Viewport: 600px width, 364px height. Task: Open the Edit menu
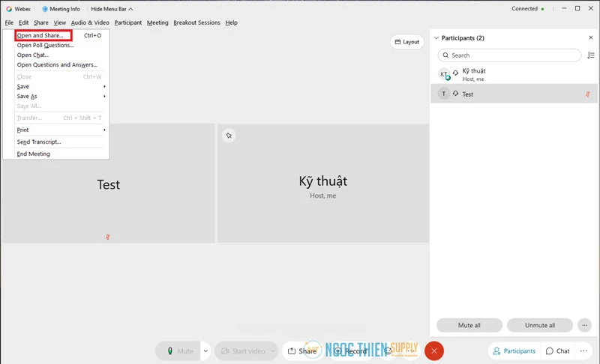click(23, 23)
